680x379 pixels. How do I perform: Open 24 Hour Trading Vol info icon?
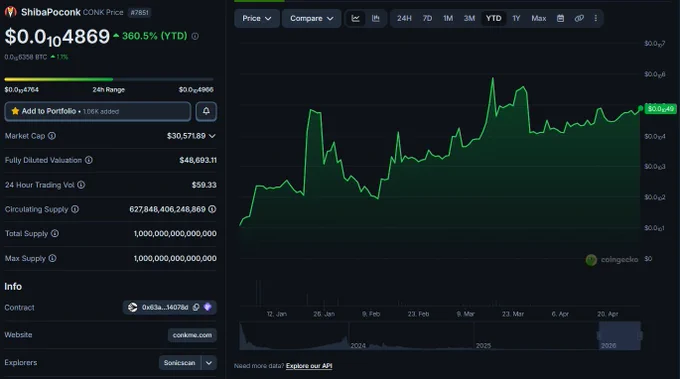coord(81,185)
